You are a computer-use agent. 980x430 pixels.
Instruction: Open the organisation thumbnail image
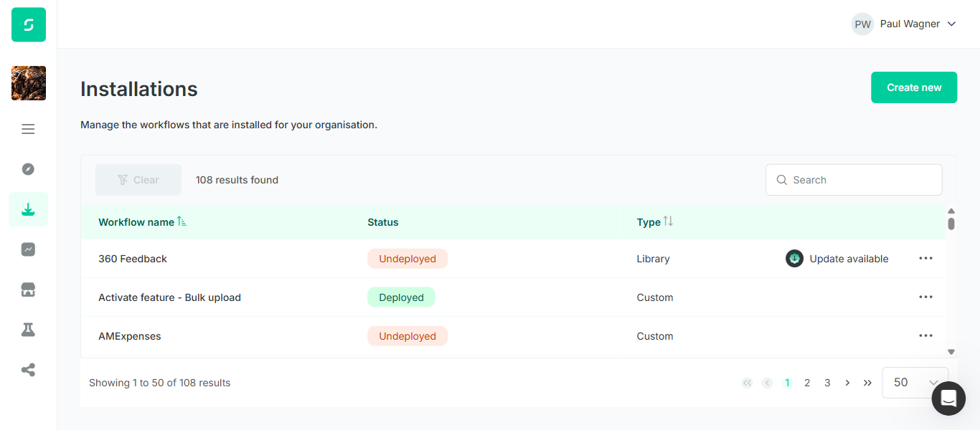point(29,83)
